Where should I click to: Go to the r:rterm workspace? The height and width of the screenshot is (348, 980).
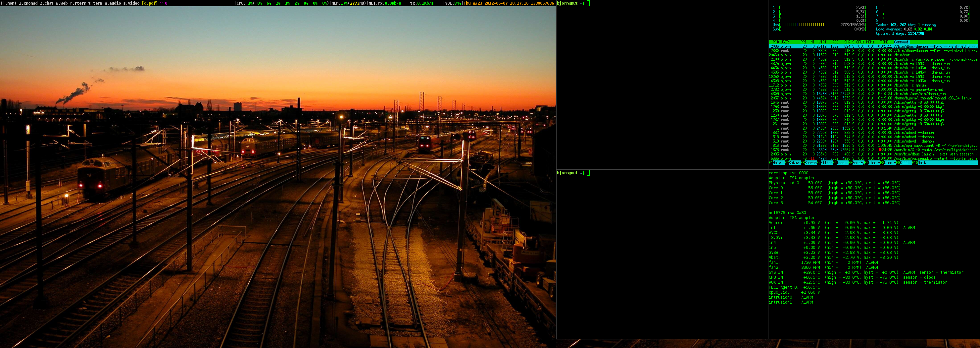tap(78, 3)
